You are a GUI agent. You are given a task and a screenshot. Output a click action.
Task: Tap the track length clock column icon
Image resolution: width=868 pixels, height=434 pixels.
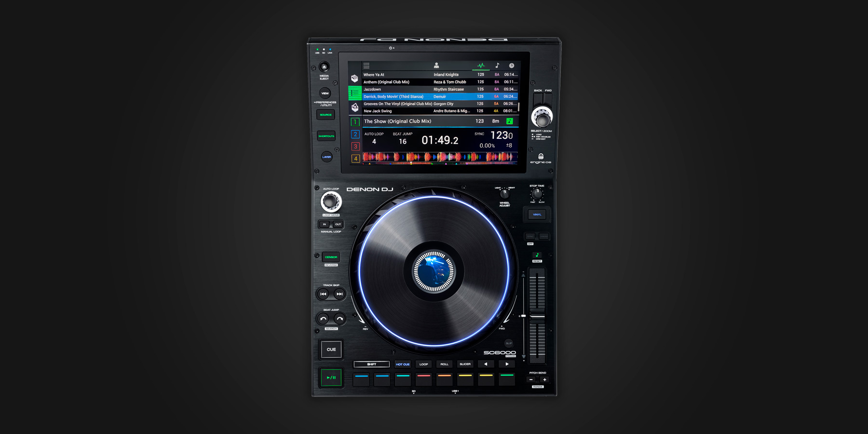click(x=512, y=66)
